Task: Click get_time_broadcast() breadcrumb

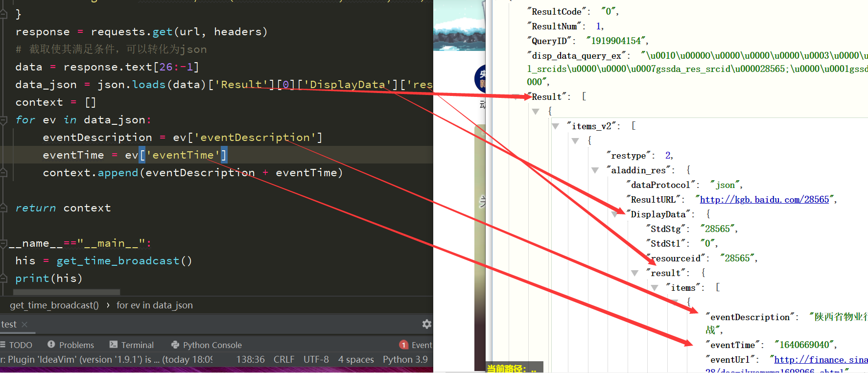Action: [x=54, y=305]
